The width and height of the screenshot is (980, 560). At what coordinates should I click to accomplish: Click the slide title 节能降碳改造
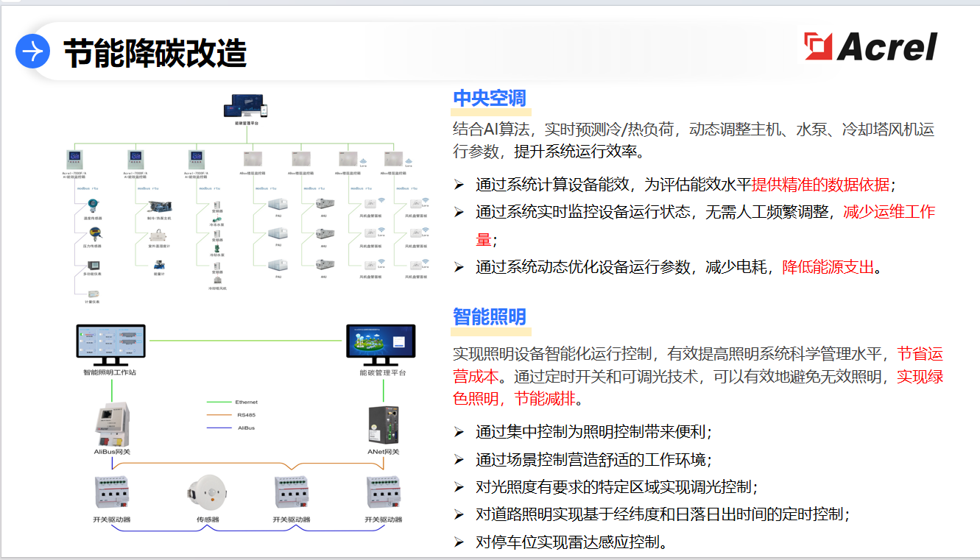155,53
